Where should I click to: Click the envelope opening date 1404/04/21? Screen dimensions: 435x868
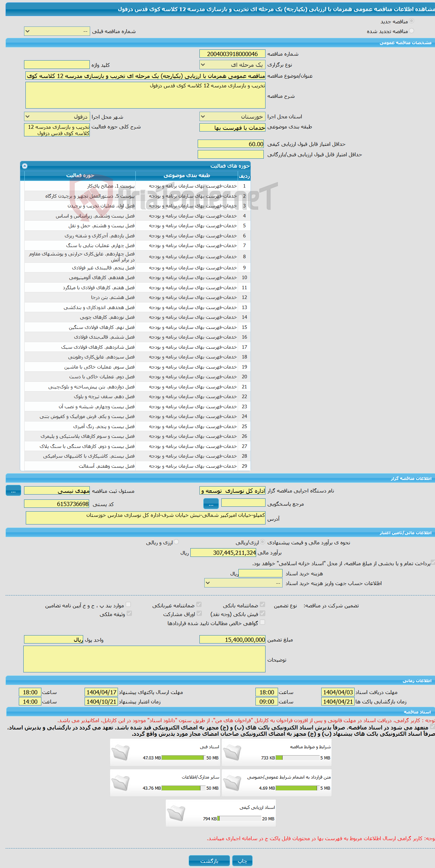338,702
